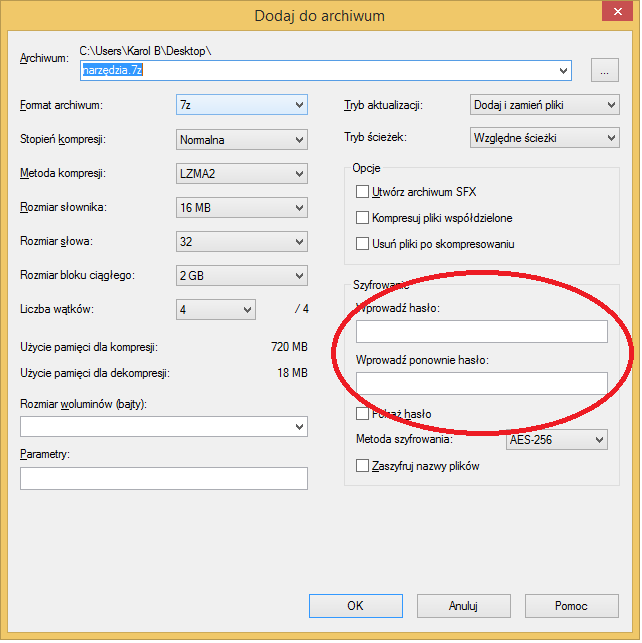
Task: Expand the Stopień kompresji dropdown
Action: tap(242, 140)
